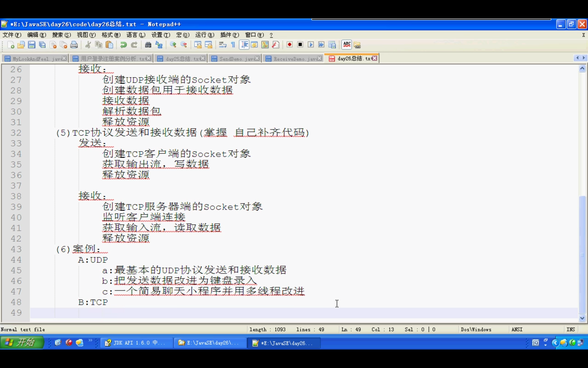Click the Close All documents icon
Image resolution: width=588 pixels, height=368 pixels.
point(63,45)
